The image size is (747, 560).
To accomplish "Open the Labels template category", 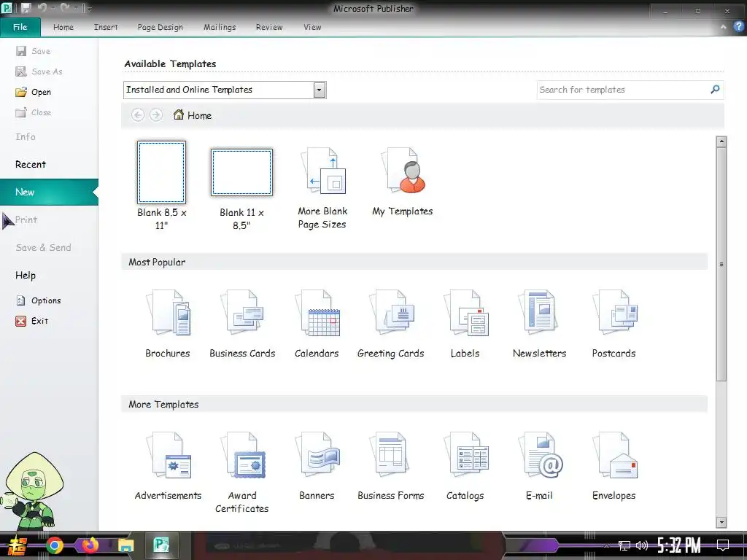I will (x=465, y=324).
